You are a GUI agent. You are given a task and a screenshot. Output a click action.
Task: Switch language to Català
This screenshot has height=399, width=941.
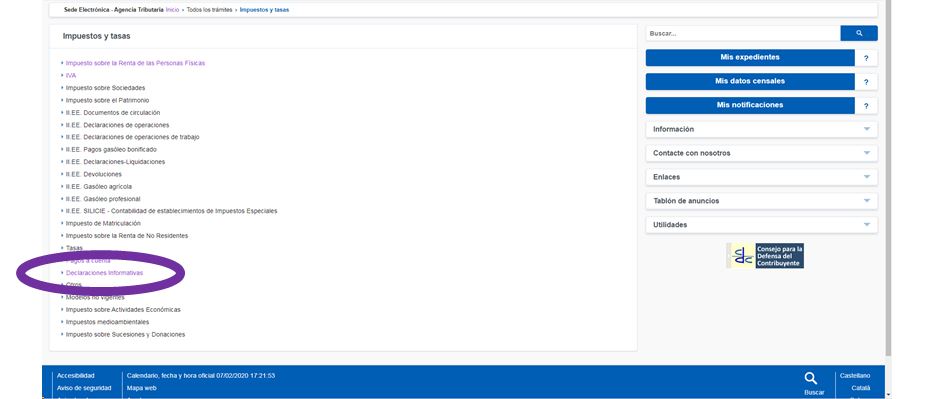tap(861, 388)
